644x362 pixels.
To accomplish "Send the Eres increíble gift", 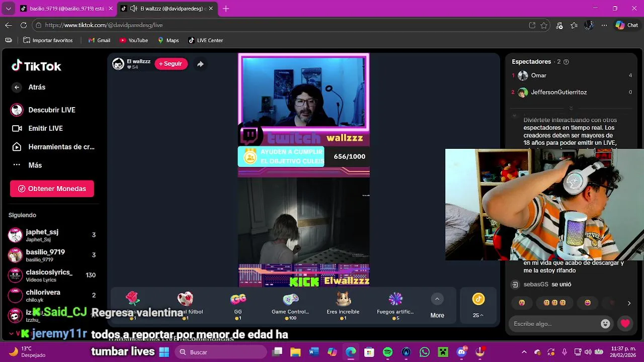I will [343, 305].
